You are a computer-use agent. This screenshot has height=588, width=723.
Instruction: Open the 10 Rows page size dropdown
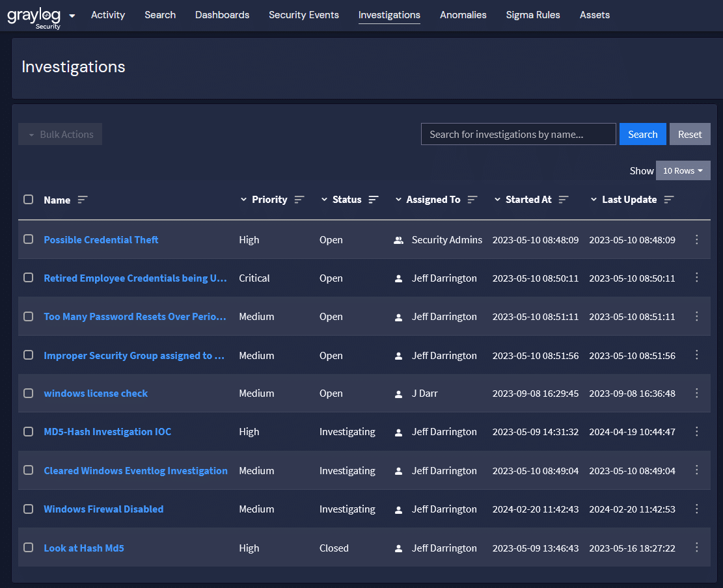point(683,170)
